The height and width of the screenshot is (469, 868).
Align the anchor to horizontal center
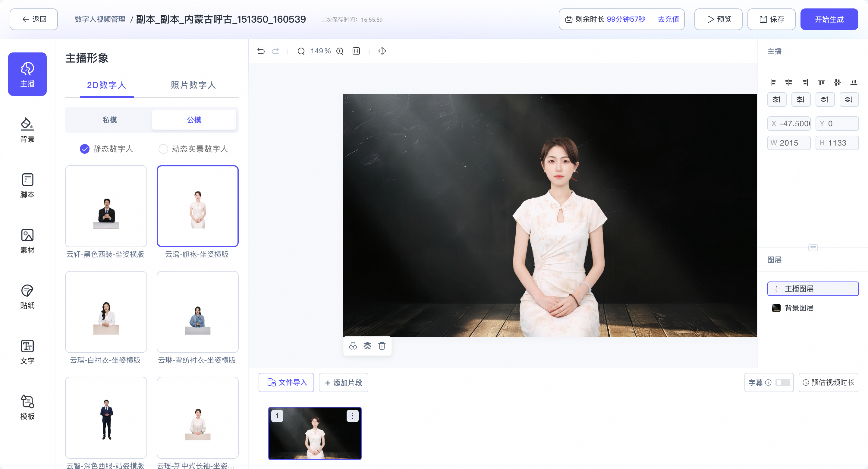click(x=789, y=82)
